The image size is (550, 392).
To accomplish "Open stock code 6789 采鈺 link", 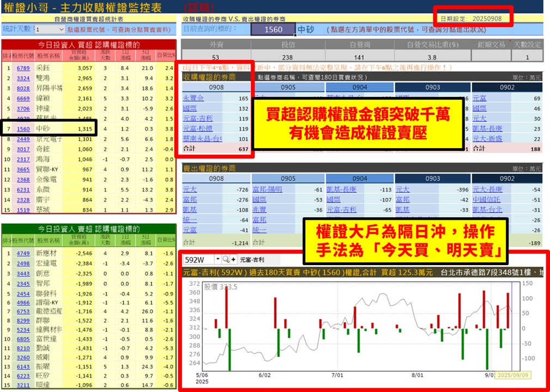I will [x=23, y=68].
